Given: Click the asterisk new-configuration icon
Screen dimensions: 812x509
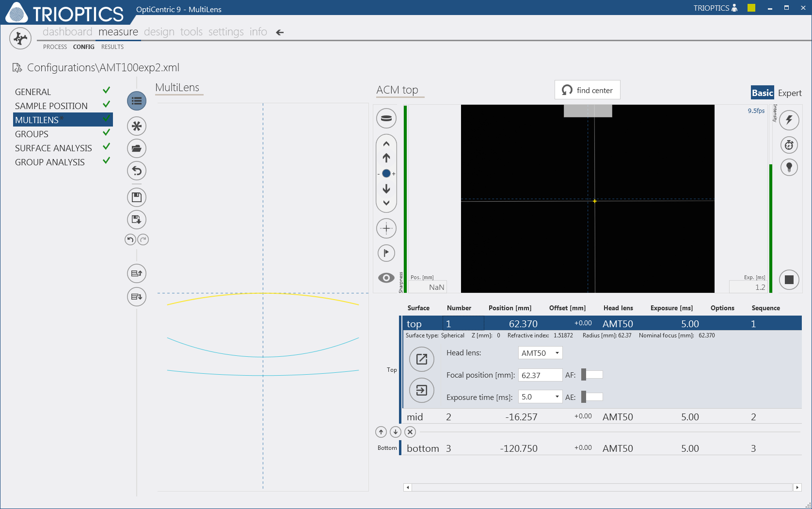Looking at the screenshot, I should pos(137,126).
